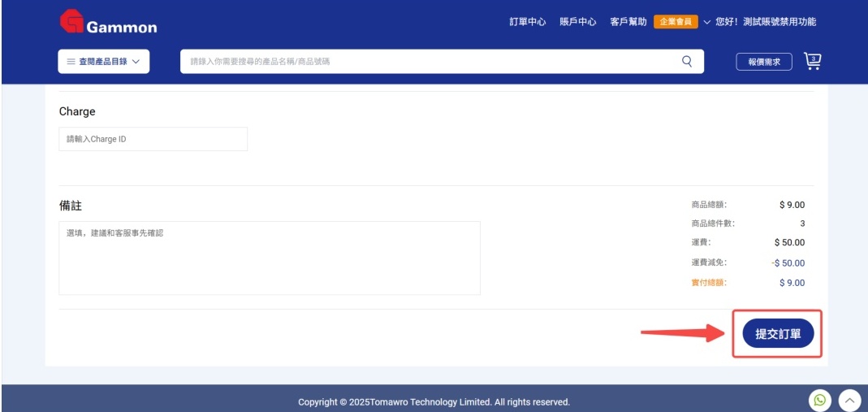
Task: Open 客戶幫助 in the top navigation
Action: point(628,22)
